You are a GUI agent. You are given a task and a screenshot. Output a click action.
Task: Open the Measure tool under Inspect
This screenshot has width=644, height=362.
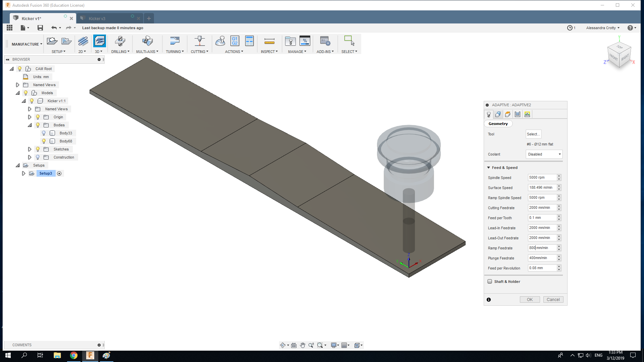(269, 41)
